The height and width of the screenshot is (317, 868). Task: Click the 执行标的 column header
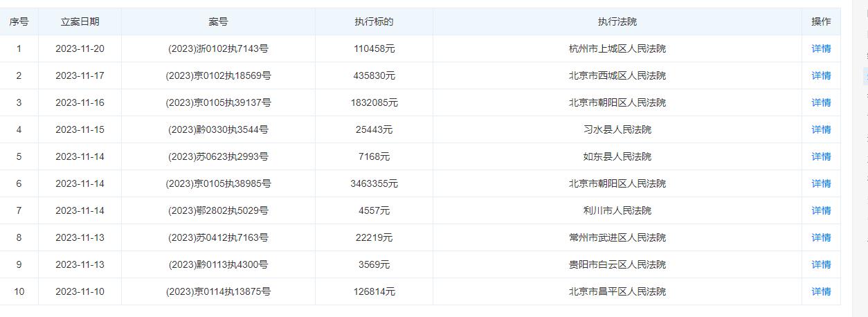coord(374,21)
